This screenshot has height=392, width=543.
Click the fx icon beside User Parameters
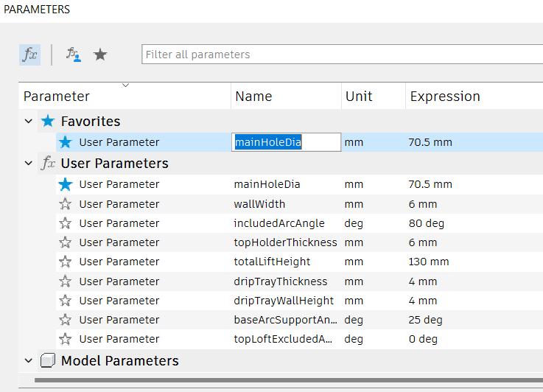pos(48,164)
